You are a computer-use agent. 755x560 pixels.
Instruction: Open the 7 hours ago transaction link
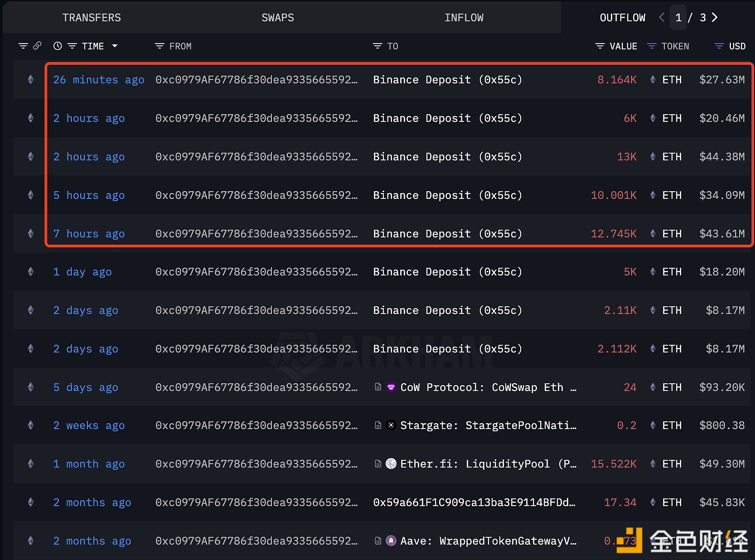click(89, 234)
